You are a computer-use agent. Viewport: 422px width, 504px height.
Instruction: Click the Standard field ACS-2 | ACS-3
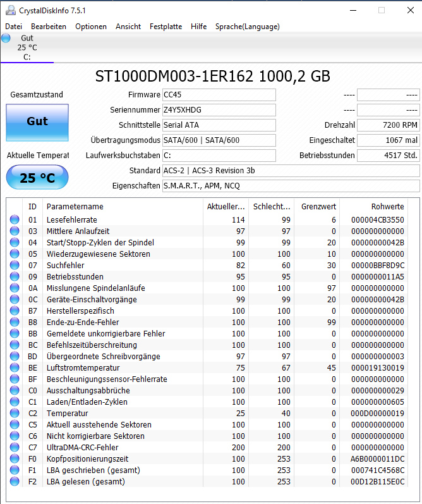coord(291,171)
